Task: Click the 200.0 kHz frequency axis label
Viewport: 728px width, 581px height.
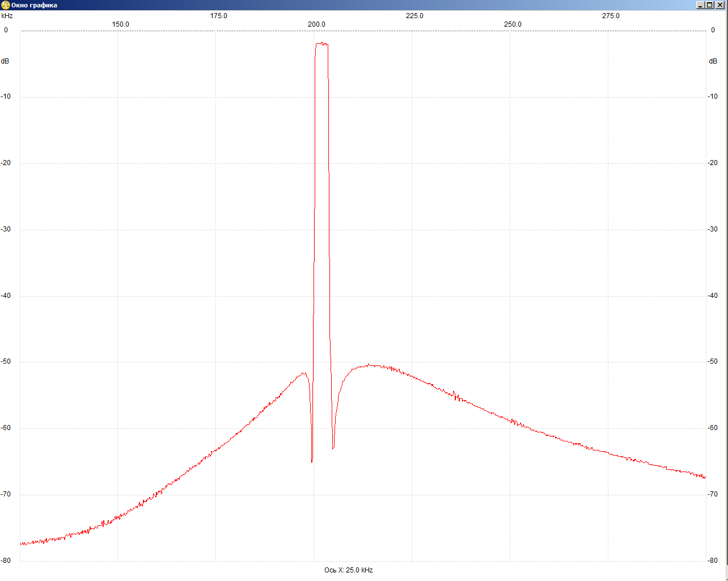Action: pos(316,24)
